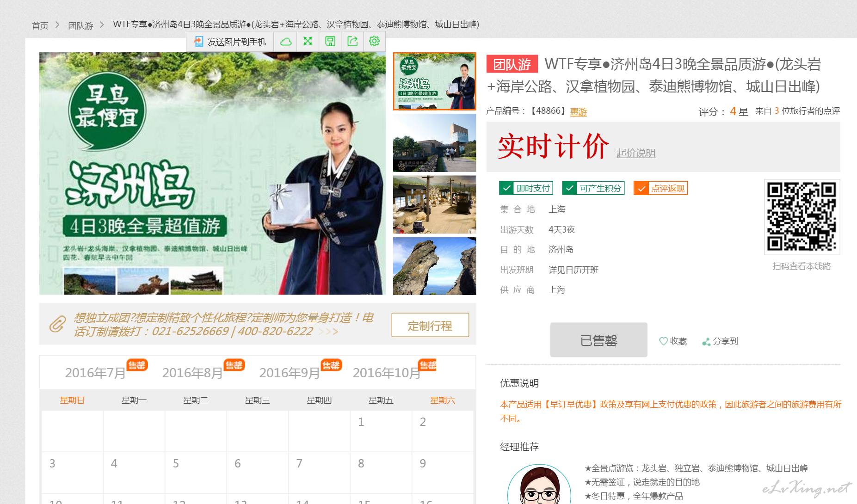Click the red 团队游 tag label
The image size is (857, 504).
tap(512, 64)
